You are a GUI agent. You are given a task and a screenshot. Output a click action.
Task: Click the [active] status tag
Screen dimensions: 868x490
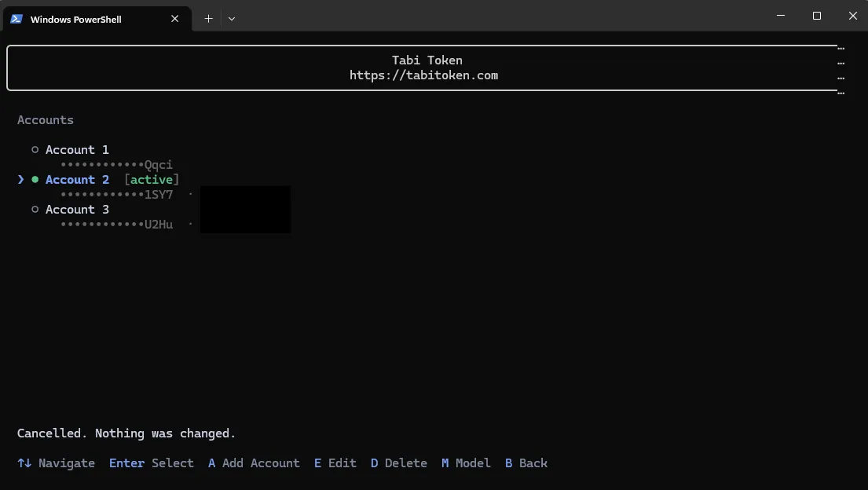152,179
